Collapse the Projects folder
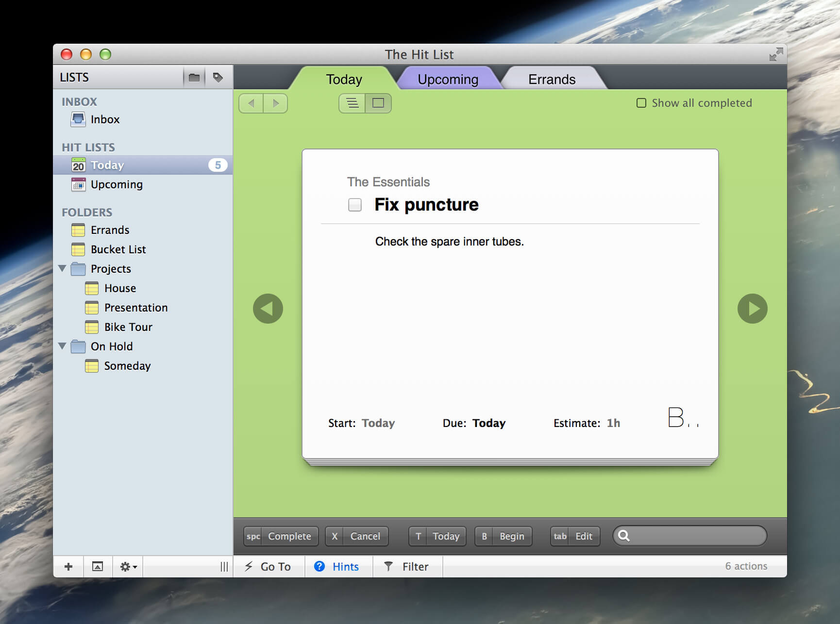The height and width of the screenshot is (624, 840). (62, 268)
